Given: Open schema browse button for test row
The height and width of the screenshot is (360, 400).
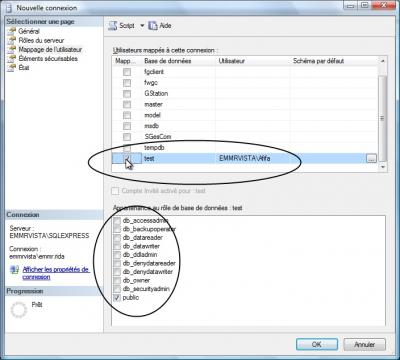Looking at the screenshot, I should point(371,158).
